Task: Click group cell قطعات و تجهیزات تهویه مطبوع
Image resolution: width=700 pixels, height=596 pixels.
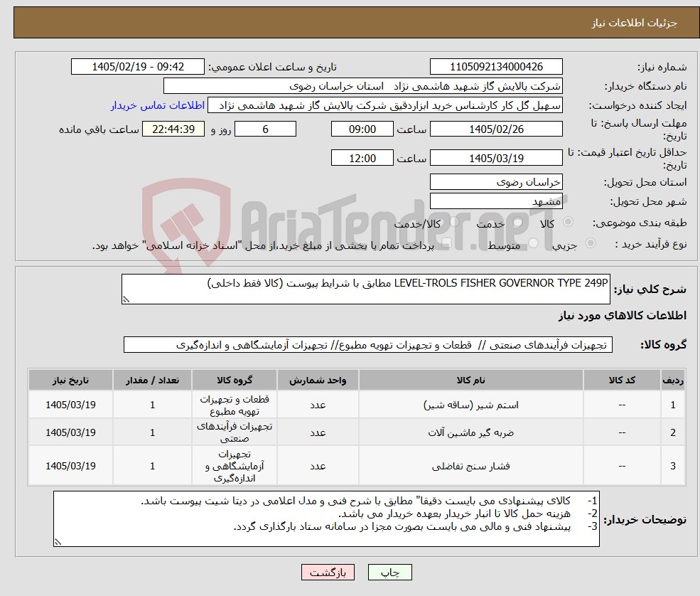Action: point(235,405)
